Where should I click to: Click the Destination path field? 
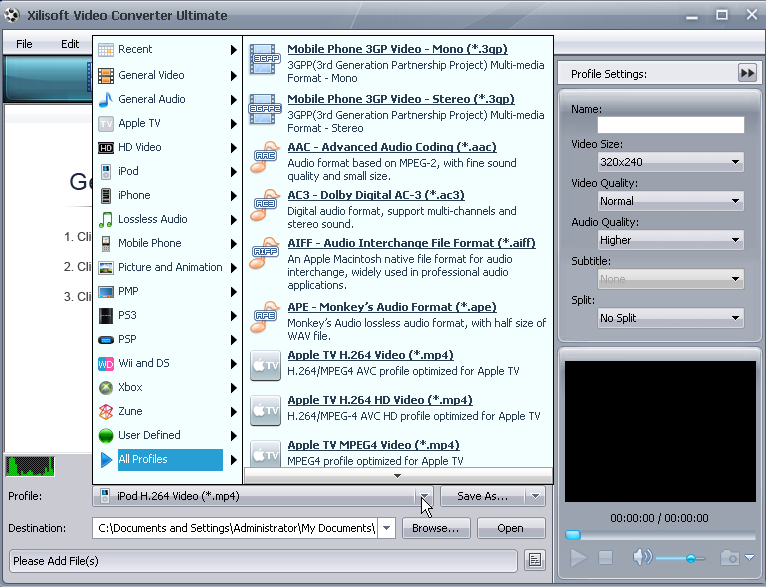pyautogui.click(x=234, y=528)
